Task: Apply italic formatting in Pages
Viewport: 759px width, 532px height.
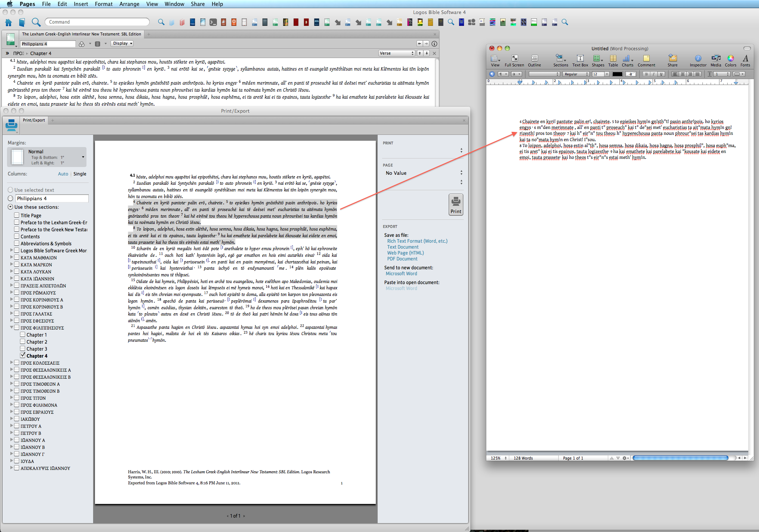Action: pos(654,74)
